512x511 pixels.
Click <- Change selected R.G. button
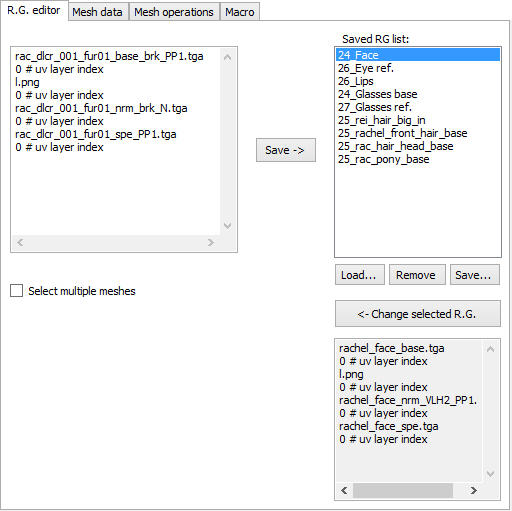pyautogui.click(x=418, y=314)
